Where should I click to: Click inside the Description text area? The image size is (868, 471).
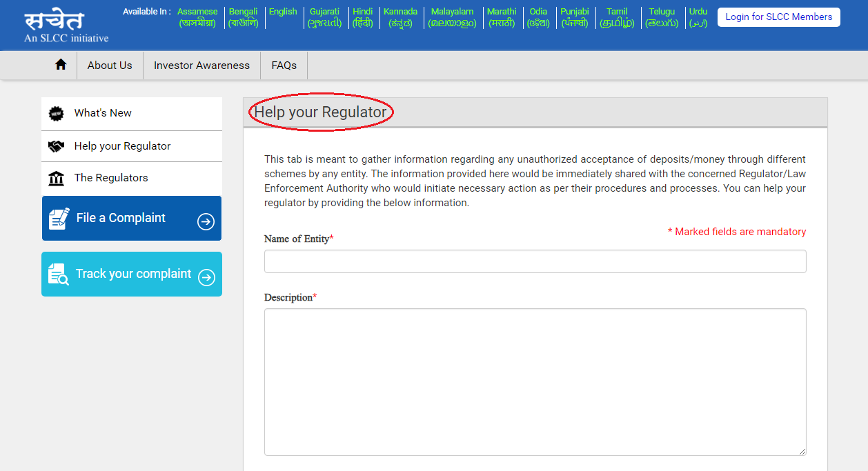click(535, 381)
